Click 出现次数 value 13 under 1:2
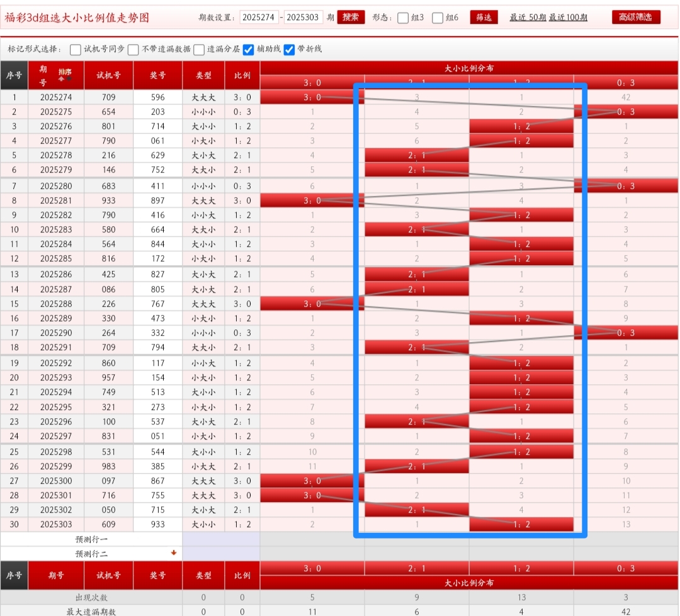The width and height of the screenshot is (680, 616). click(x=521, y=597)
